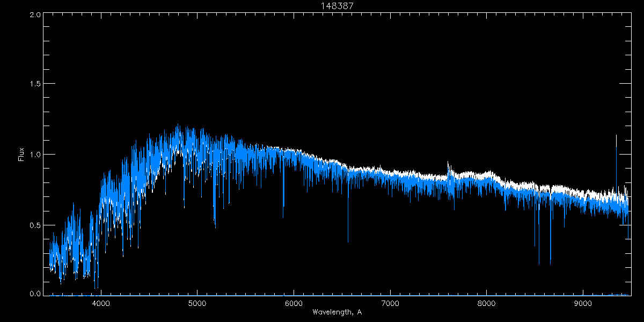Select the 5000 x-axis tick label
644x322 pixels.
click(197, 303)
